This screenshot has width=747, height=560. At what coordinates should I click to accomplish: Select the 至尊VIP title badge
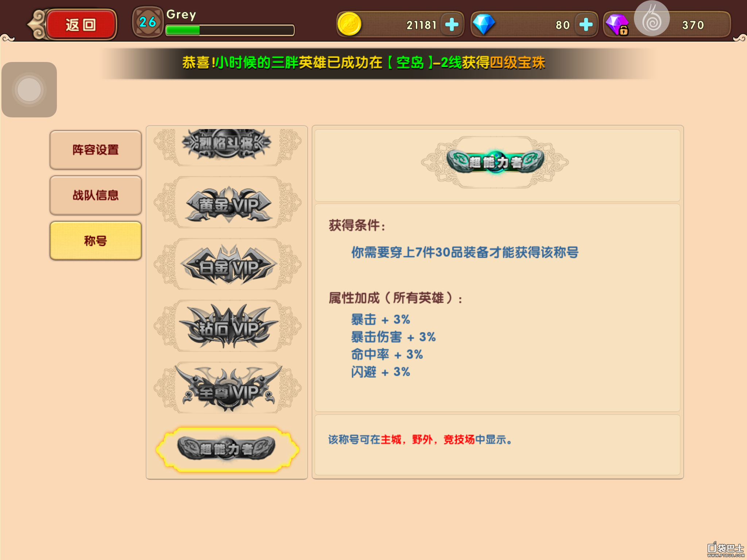coord(228,388)
